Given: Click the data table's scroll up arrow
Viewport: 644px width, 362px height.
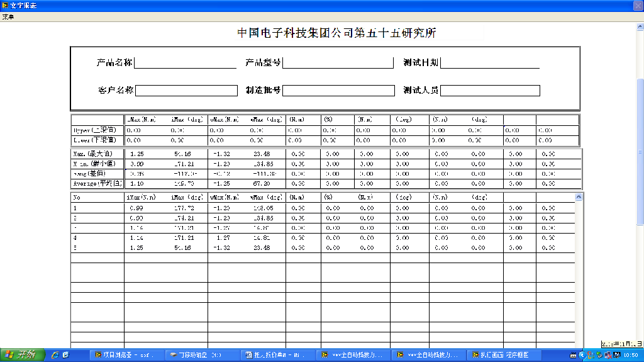Looking at the screenshot, I should coord(579,197).
